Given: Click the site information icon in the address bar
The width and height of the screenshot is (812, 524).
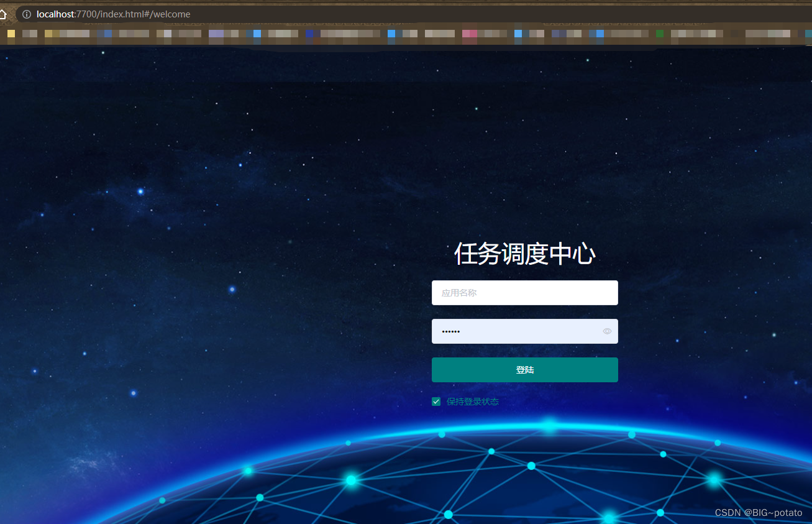Looking at the screenshot, I should tap(25, 14).
